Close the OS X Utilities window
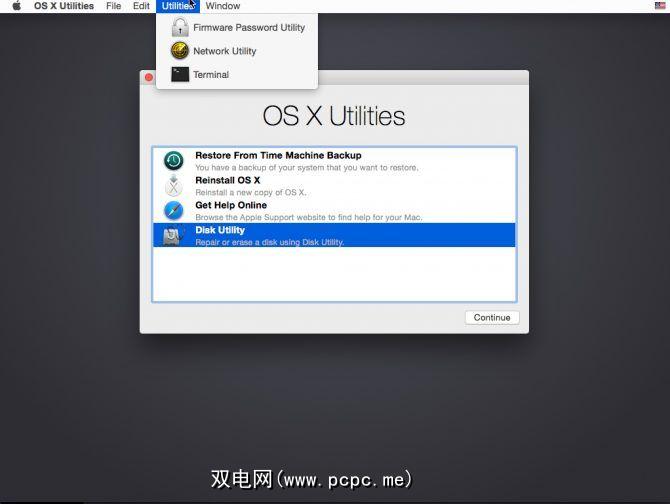Screen dimensions: 670x504 point(149,77)
